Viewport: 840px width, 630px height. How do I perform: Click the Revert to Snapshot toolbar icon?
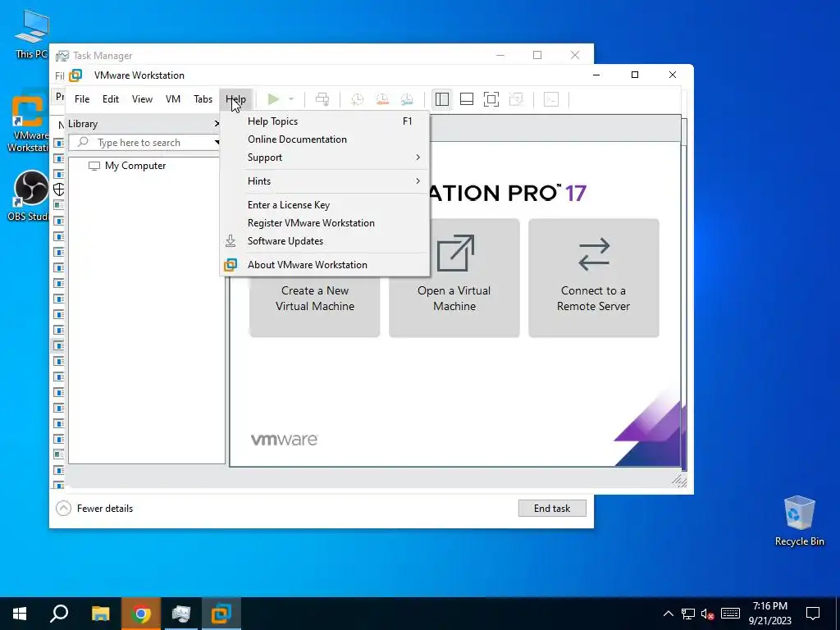382,99
